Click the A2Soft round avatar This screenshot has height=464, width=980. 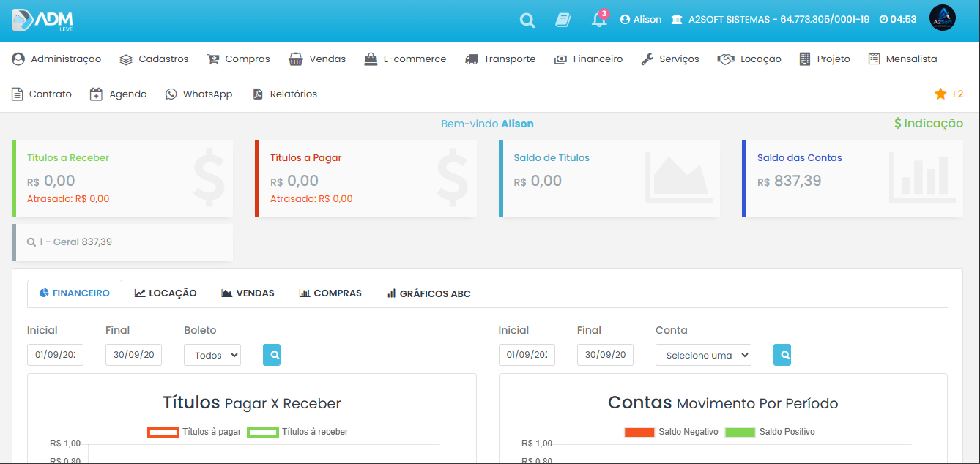(943, 18)
